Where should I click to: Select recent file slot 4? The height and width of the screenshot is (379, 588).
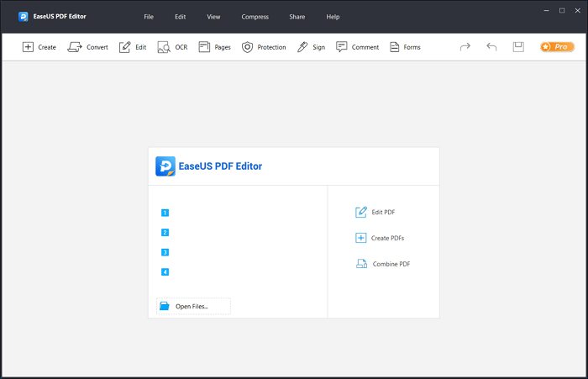tap(165, 271)
